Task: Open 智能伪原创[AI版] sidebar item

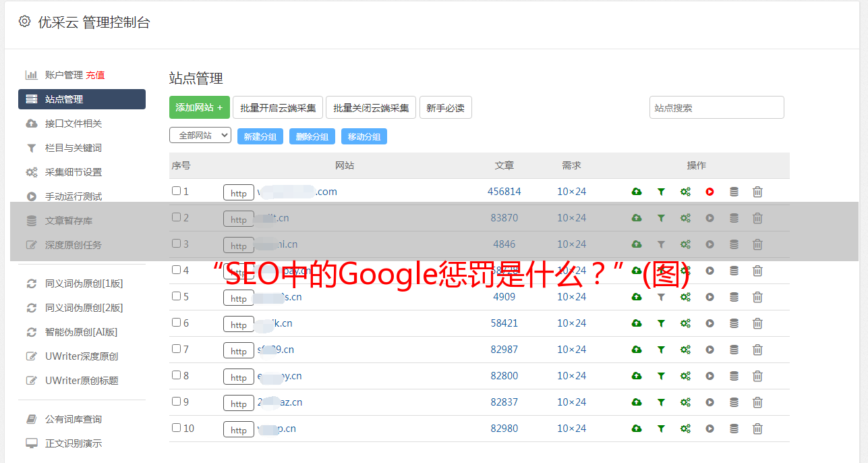Action: [82, 332]
